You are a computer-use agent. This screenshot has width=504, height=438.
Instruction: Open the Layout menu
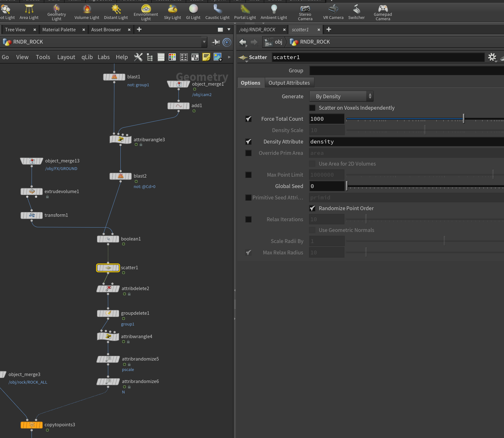(x=66, y=57)
